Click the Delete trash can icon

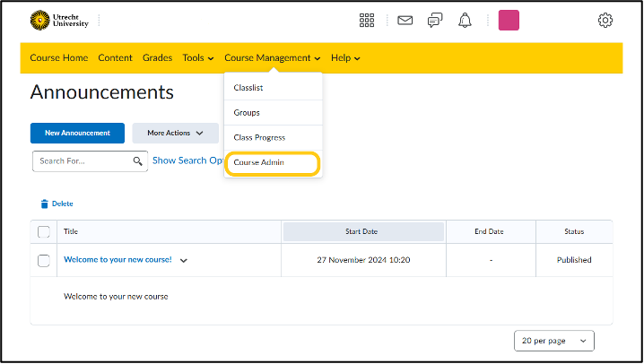tap(44, 204)
